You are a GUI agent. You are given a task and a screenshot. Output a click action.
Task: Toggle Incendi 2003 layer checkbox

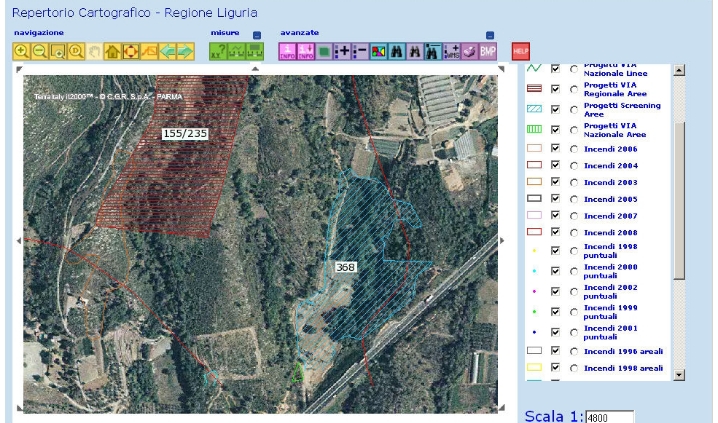coord(555,182)
